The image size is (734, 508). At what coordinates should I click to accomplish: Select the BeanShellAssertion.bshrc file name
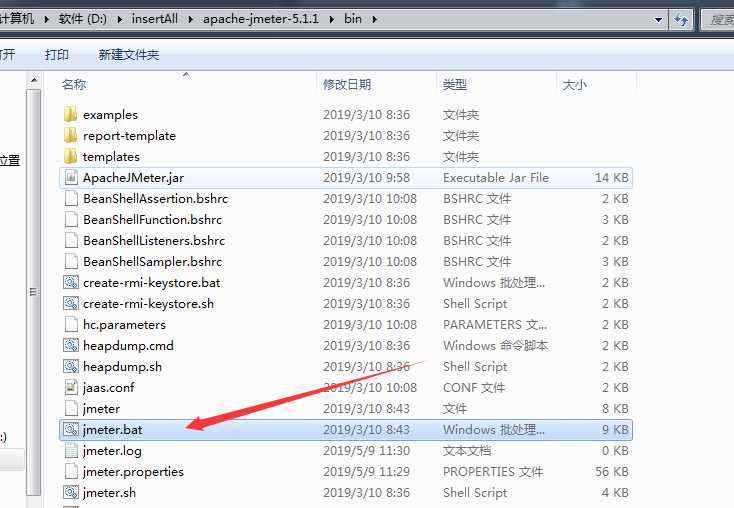point(155,199)
